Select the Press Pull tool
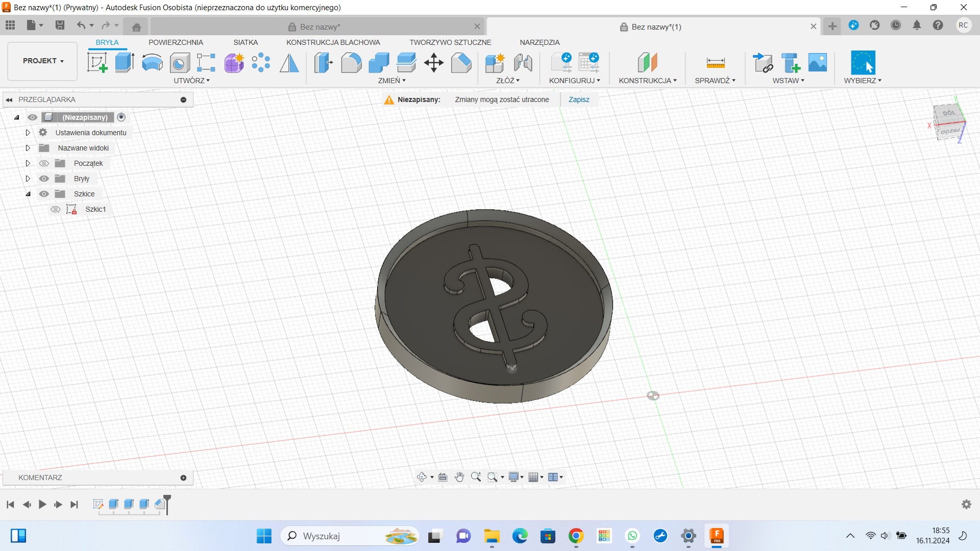The height and width of the screenshot is (551, 980). click(x=324, y=63)
